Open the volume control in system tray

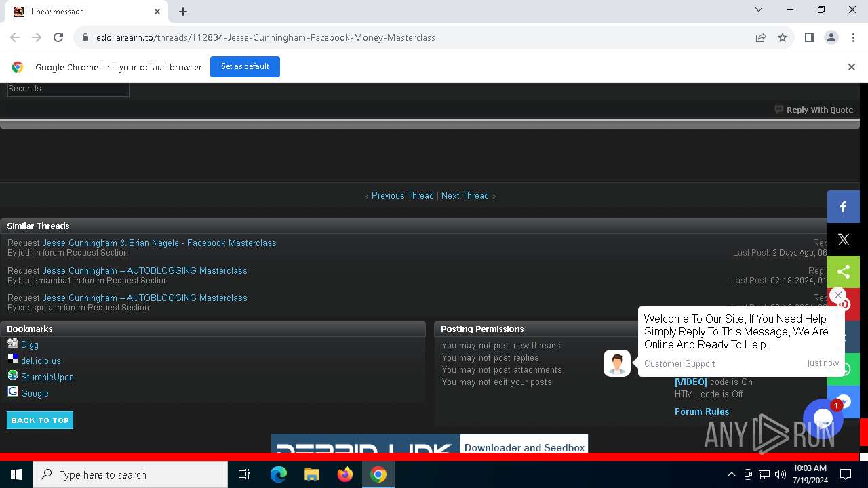tap(781, 474)
